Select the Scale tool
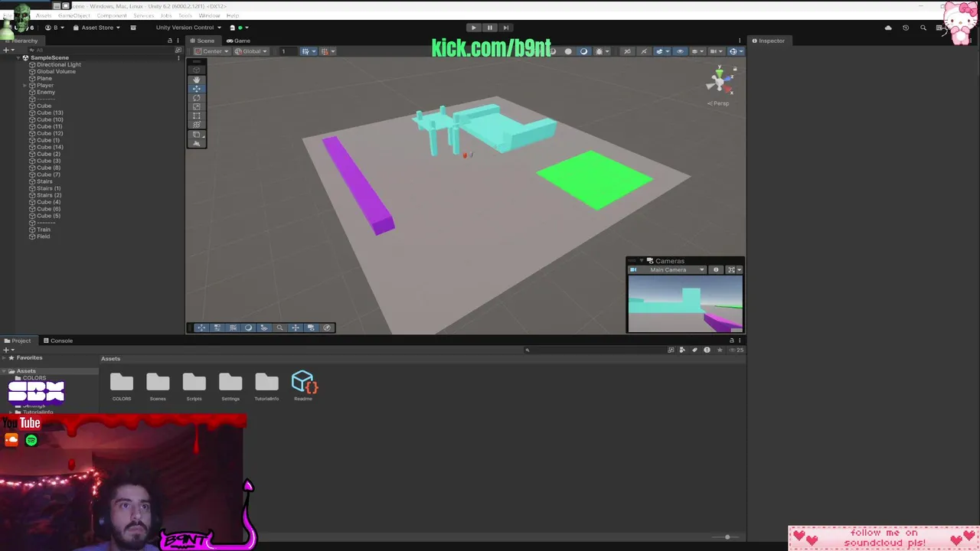980x551 pixels. [x=197, y=107]
